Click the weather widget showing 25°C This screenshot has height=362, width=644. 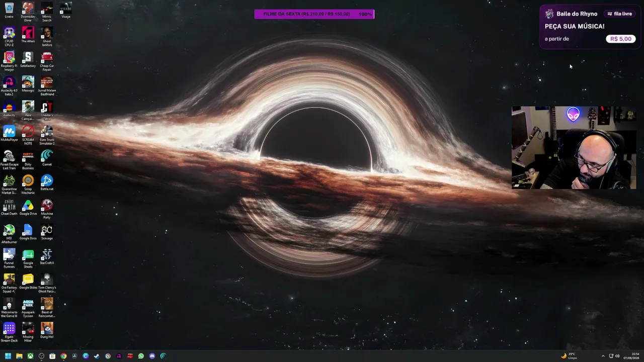pyautogui.click(x=569, y=356)
